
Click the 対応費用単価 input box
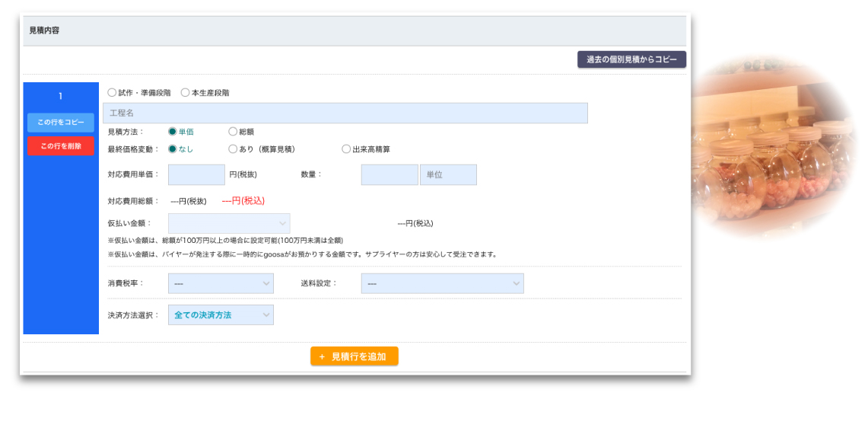tap(196, 174)
